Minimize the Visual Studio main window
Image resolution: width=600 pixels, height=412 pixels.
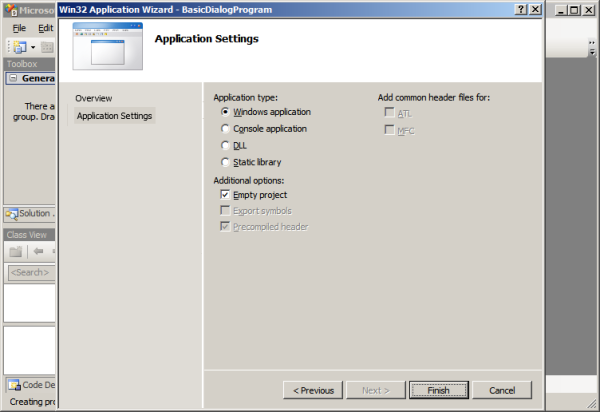coord(561,10)
